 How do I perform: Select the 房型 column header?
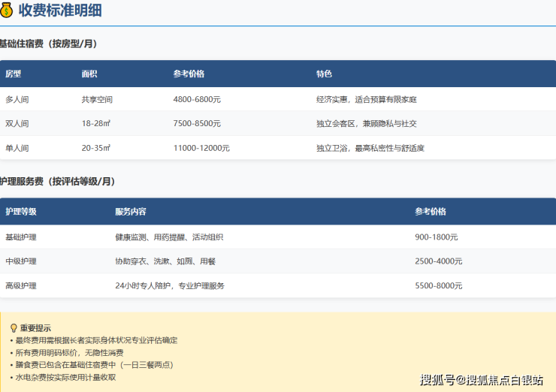[x=14, y=74]
